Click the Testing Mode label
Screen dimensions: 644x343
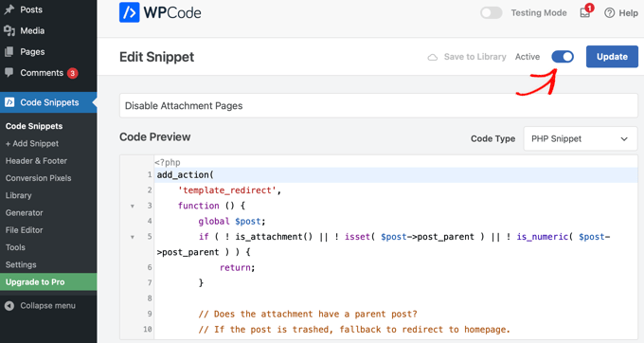point(539,13)
